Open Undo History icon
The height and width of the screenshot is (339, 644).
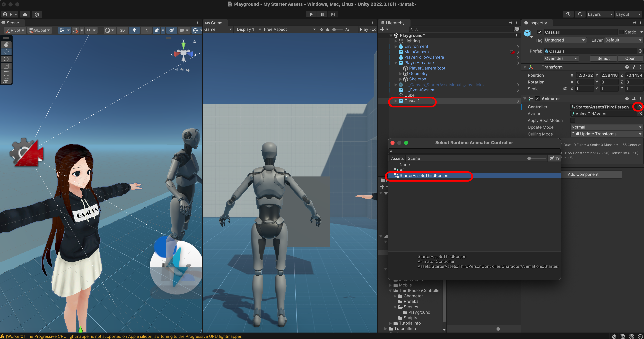568,14
